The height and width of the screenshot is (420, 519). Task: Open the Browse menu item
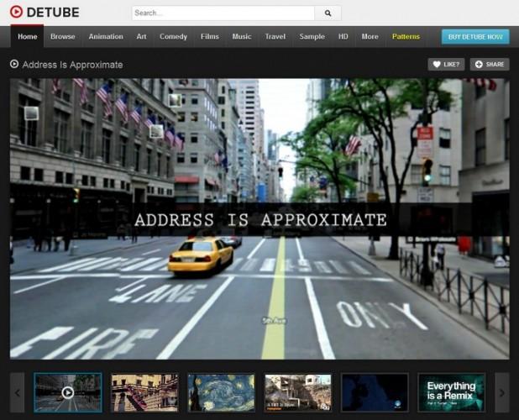[x=63, y=36]
